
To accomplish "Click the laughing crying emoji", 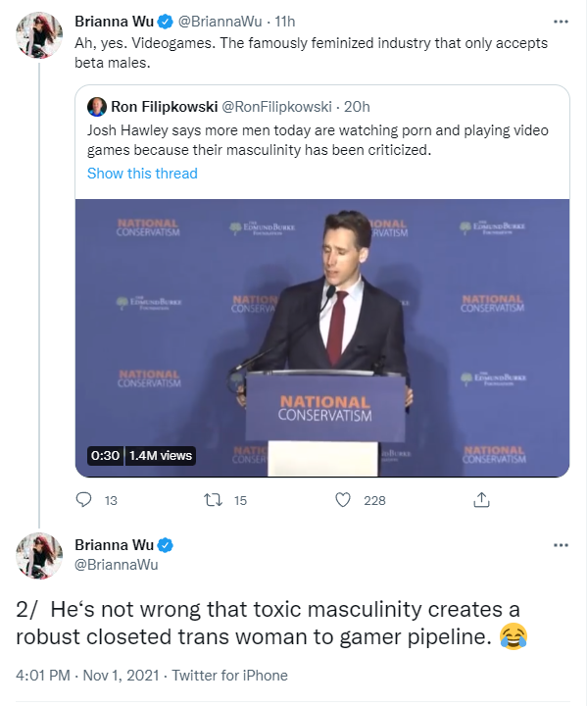I will point(514,636).
